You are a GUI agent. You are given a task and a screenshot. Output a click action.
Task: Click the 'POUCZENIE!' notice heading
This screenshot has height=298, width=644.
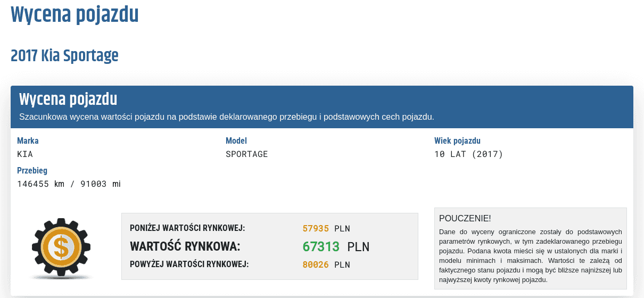tap(465, 219)
